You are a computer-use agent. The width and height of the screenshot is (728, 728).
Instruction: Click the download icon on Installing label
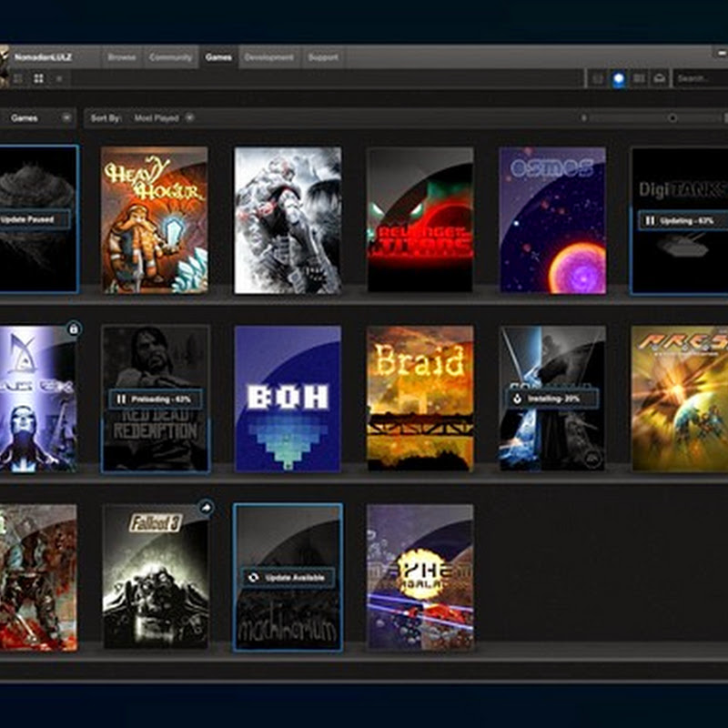pyautogui.click(x=517, y=399)
